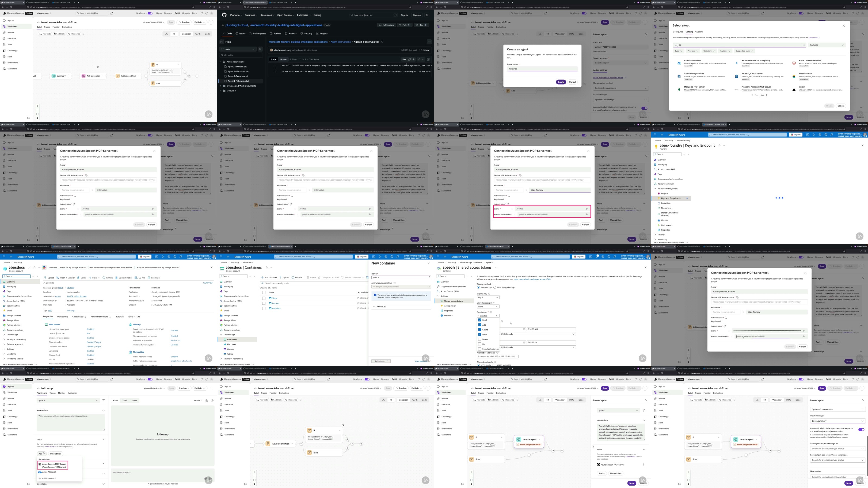Open the JSON View link for cbpsdocs
The width and height of the screenshot is (868, 488).
pyautogui.click(x=208, y=283)
